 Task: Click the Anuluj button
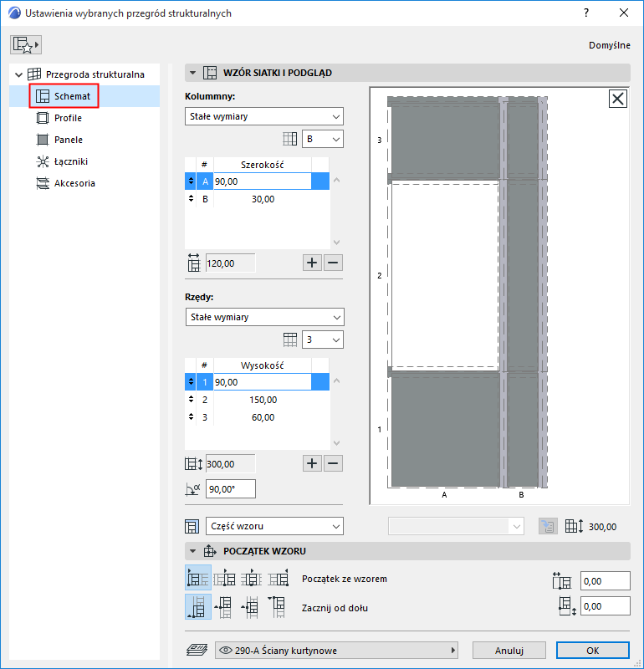(509, 651)
